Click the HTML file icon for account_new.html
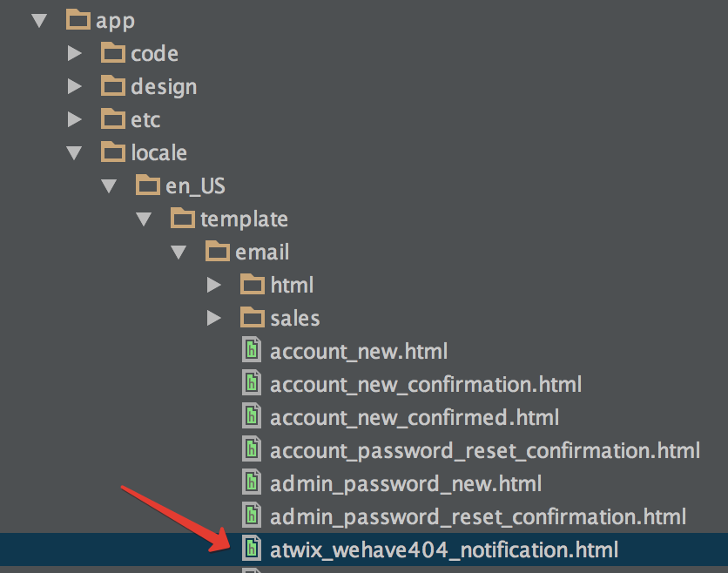This screenshot has height=573, width=728. pos(252,349)
